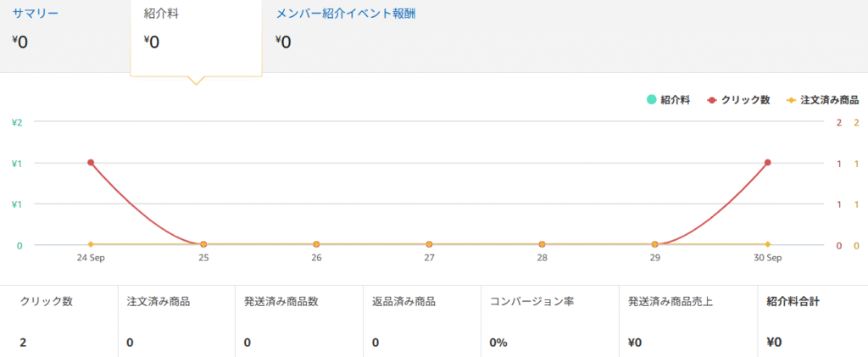
Task: Toggle the クリック数 legend series
Action: coord(745,100)
